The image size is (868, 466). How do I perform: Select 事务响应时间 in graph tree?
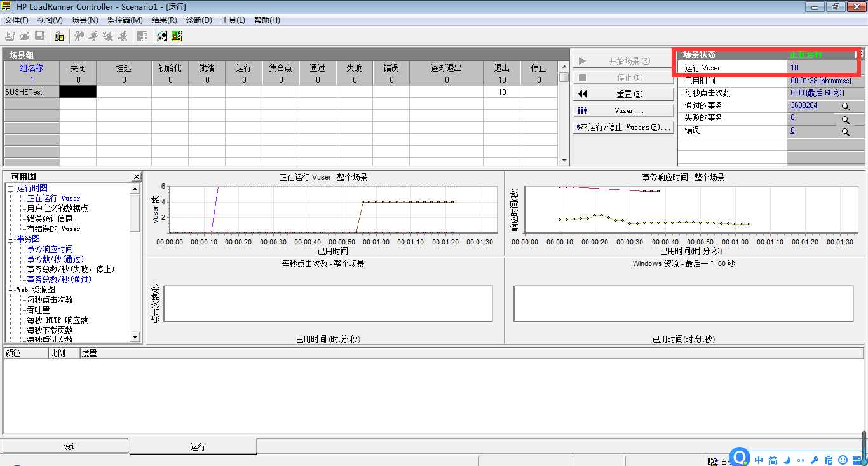point(50,249)
